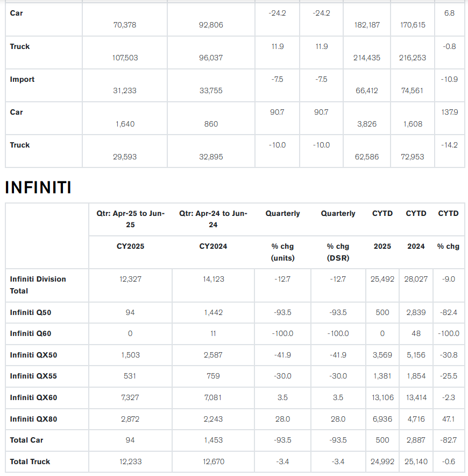This screenshot has width=468, height=476.
Task: Select the Total Car row label
Action: click(x=26, y=440)
